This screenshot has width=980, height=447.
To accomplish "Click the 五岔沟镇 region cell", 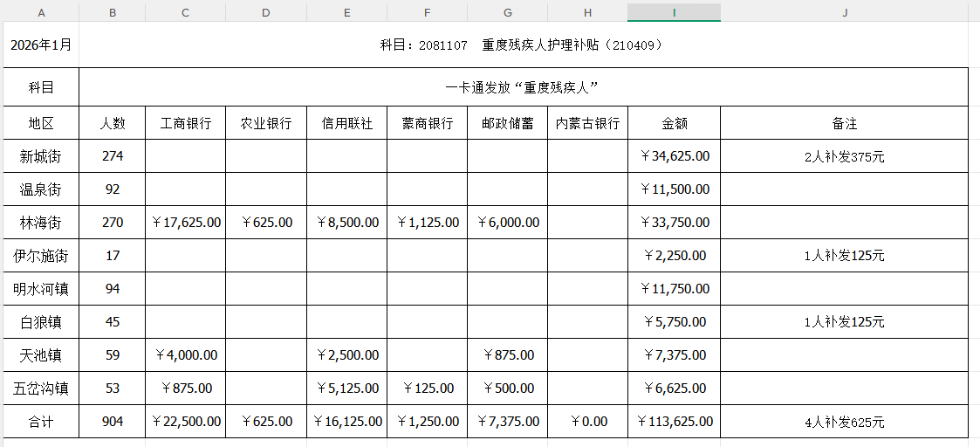I will pyautogui.click(x=40, y=389).
